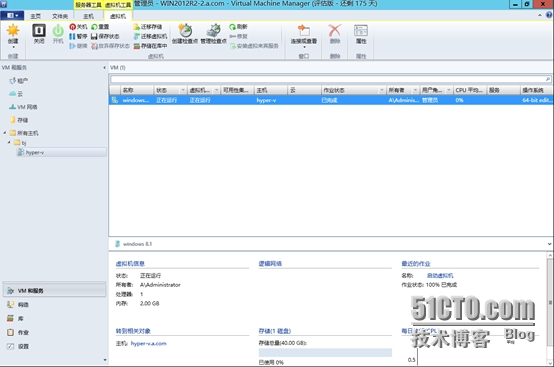The width and height of the screenshot is (554, 367).
Task: Click the 关闭 shut down VM icon
Action: click(x=39, y=30)
